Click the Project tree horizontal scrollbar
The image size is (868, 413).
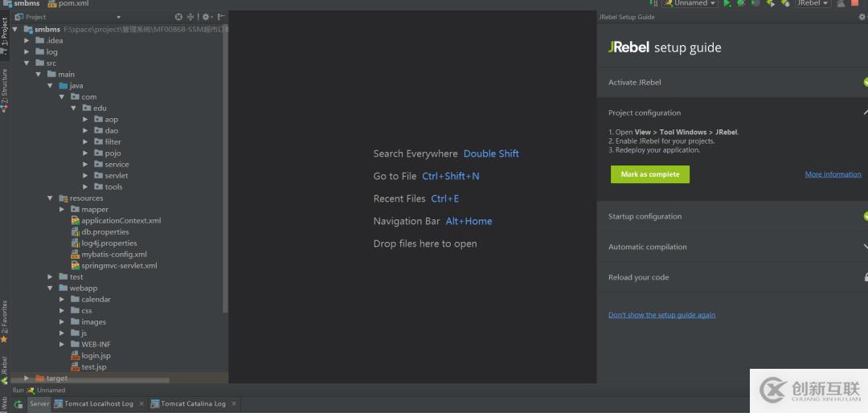[92, 380]
